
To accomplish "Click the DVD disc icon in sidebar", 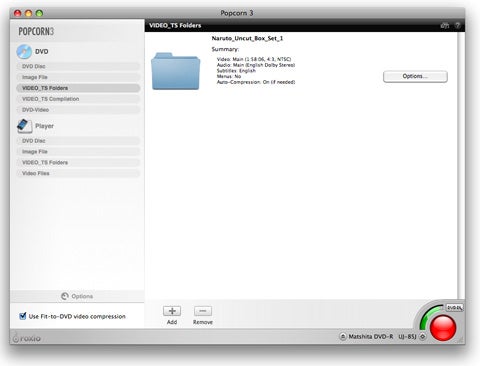I will coord(24,52).
